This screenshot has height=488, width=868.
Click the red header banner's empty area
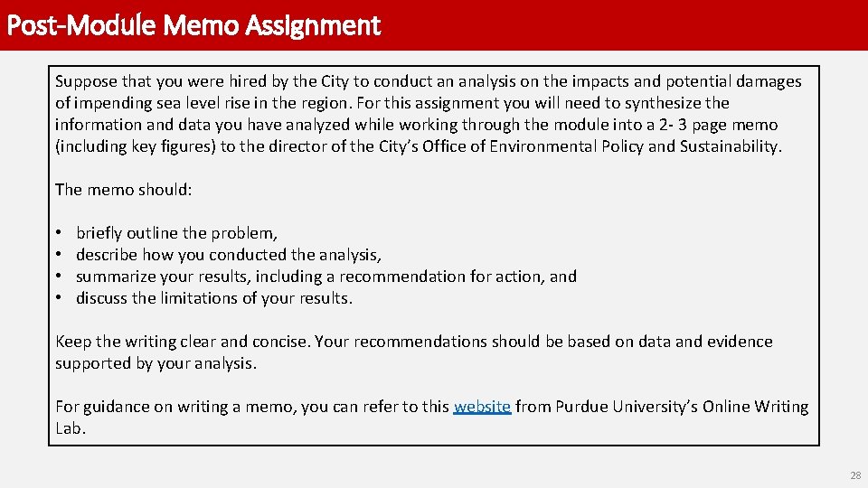[620, 25]
